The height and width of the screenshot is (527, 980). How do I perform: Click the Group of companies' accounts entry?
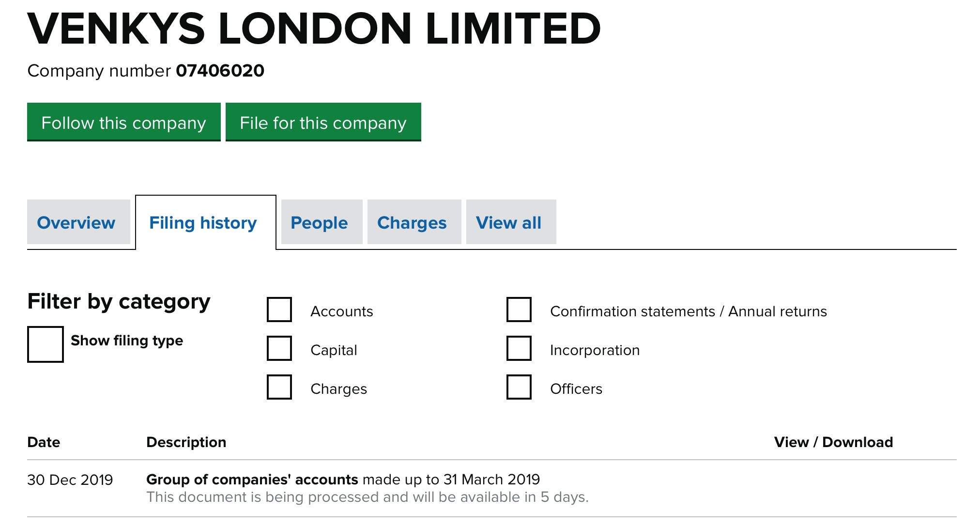pyautogui.click(x=252, y=480)
